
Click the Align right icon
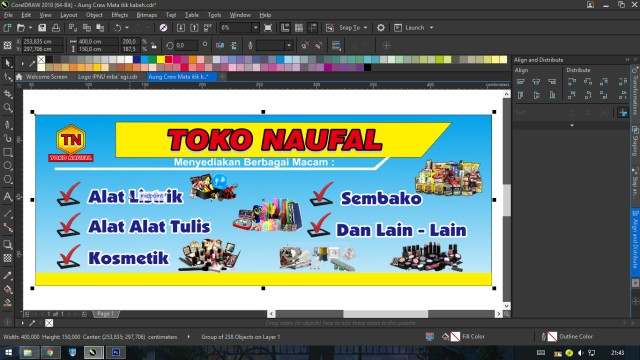pos(552,82)
